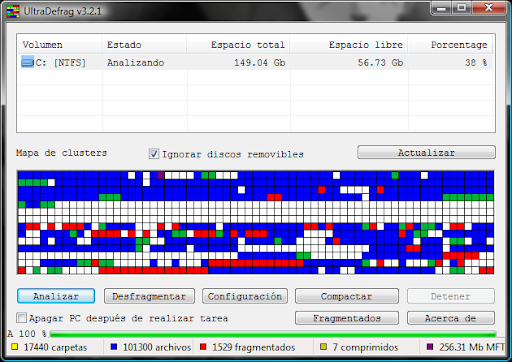Sort by the Volumen column header
Viewport: 512px width, 362px height.
[59, 45]
